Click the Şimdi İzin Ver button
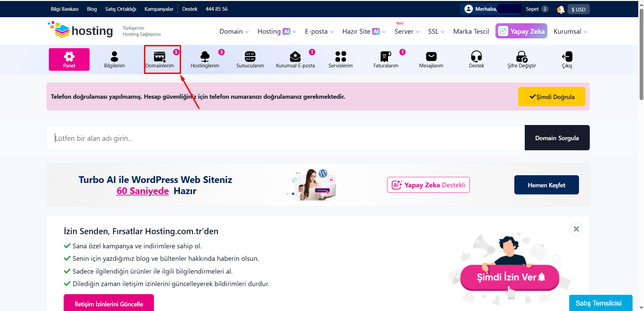This screenshot has width=644, height=311. [x=510, y=277]
